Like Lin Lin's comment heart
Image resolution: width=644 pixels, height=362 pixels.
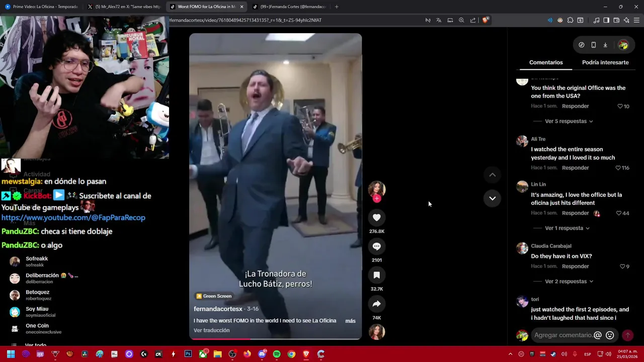(618, 213)
